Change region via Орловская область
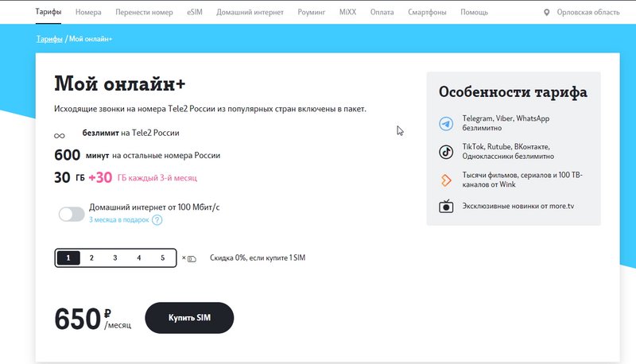 [588, 12]
